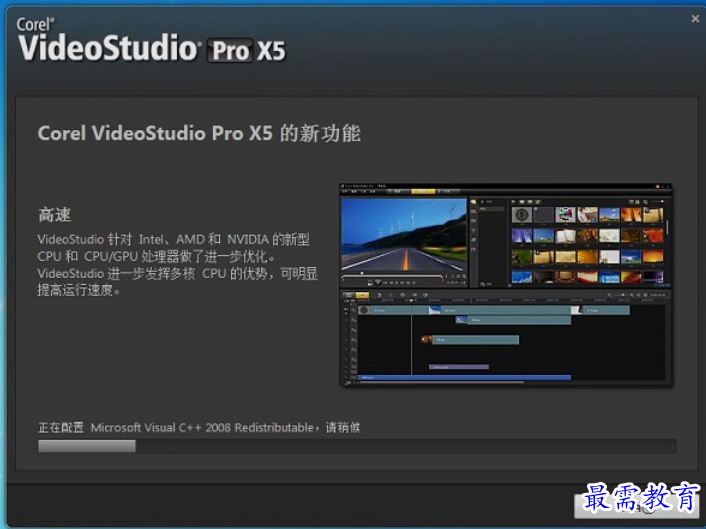Click the paragraph line starting "VideoStudio 针对 Intel"
The image size is (706, 529).
point(173,239)
